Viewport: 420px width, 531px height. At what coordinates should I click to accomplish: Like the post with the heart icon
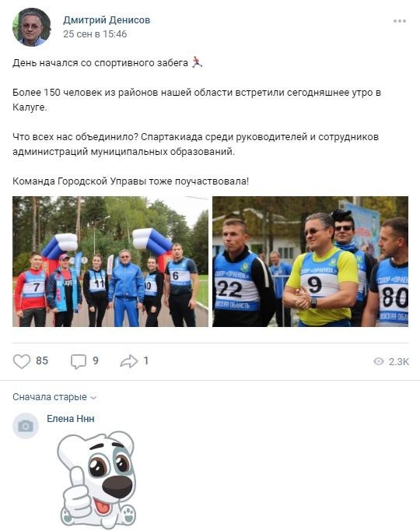click(x=22, y=361)
